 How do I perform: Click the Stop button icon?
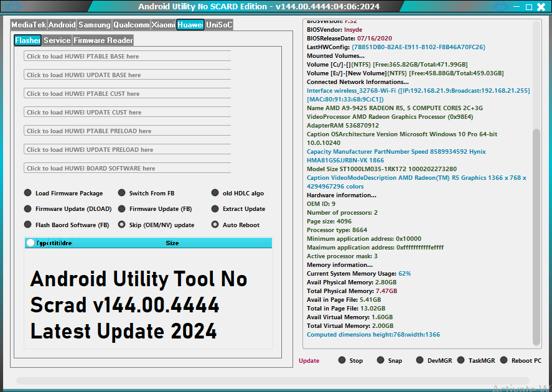tap(342, 360)
